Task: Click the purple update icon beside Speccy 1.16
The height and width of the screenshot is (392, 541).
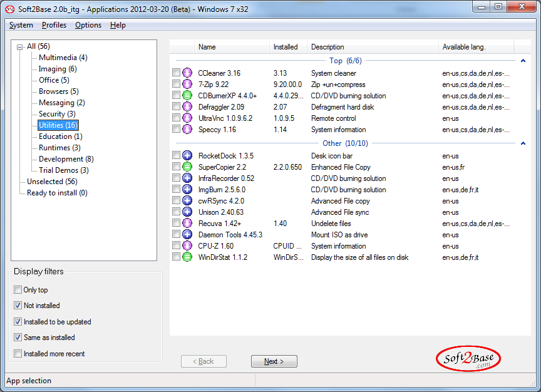Action: pyautogui.click(x=187, y=130)
